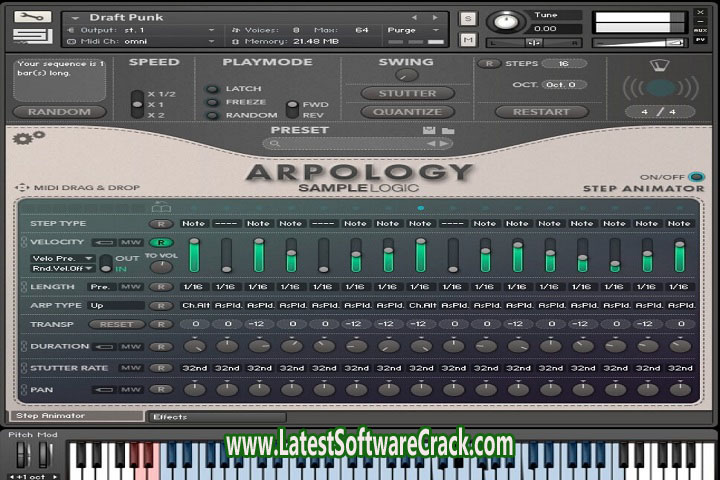Click the 4 / 4 time signature
This screenshot has height=480, width=720.
659,112
